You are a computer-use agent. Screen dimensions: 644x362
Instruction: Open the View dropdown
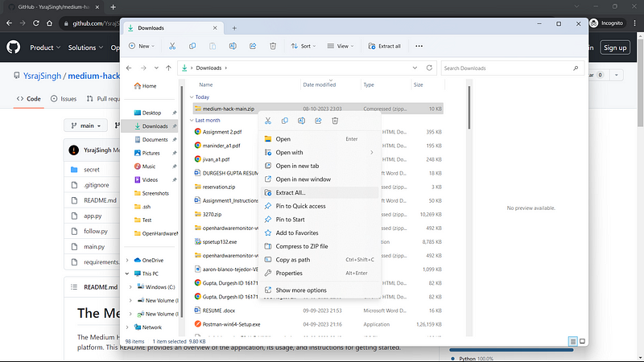341,46
